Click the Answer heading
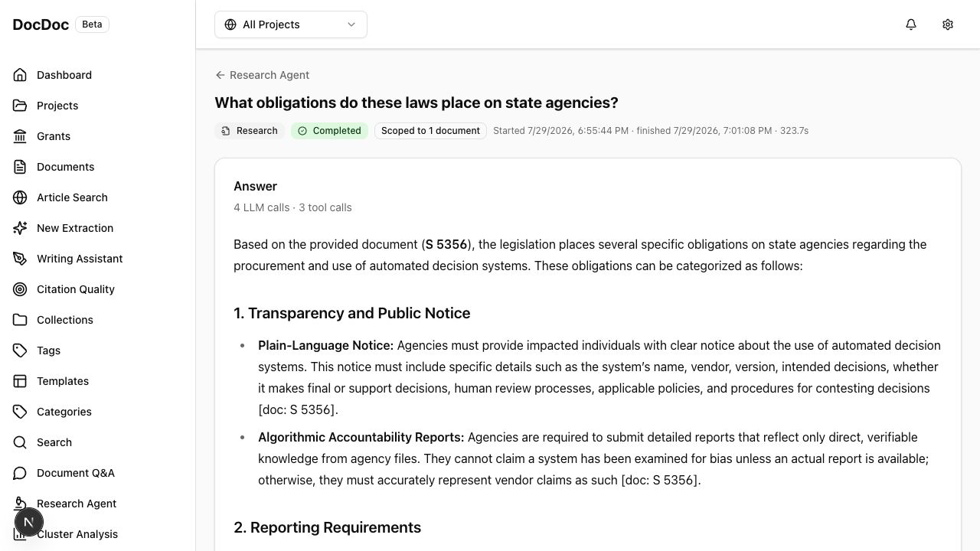Screen dimensions: 980x551 (x=255, y=186)
